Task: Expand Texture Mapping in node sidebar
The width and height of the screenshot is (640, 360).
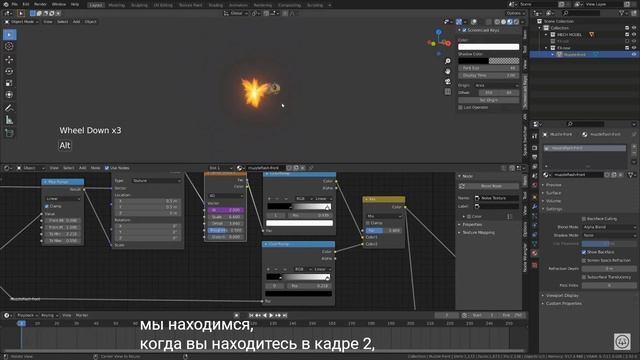Action: tap(478, 233)
